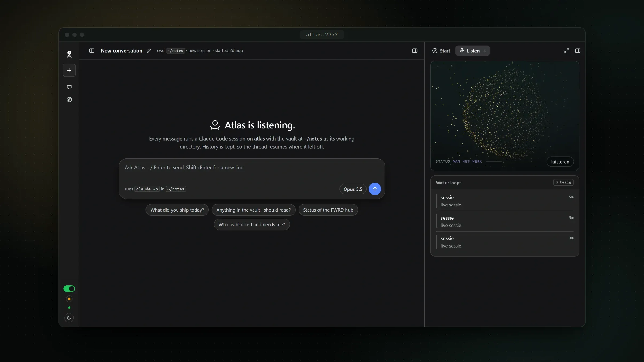Start a new conversation with plus button
Image resolution: width=644 pixels, height=362 pixels.
69,70
